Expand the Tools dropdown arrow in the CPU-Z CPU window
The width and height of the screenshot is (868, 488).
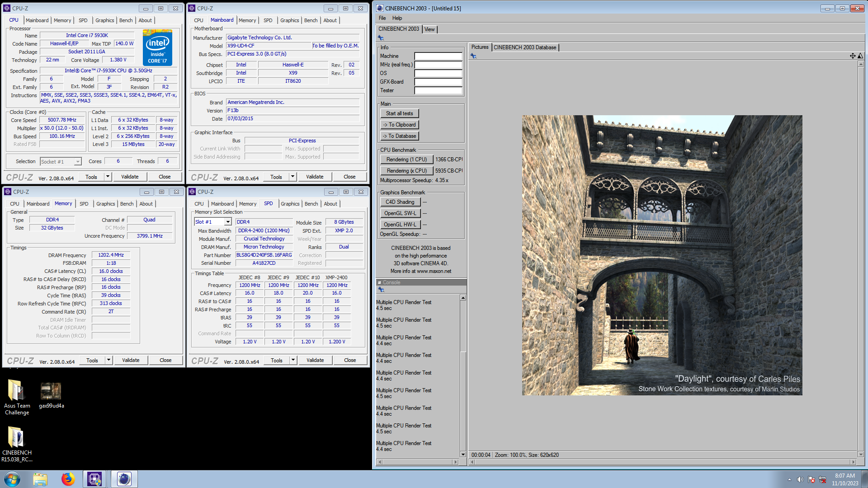tap(108, 177)
